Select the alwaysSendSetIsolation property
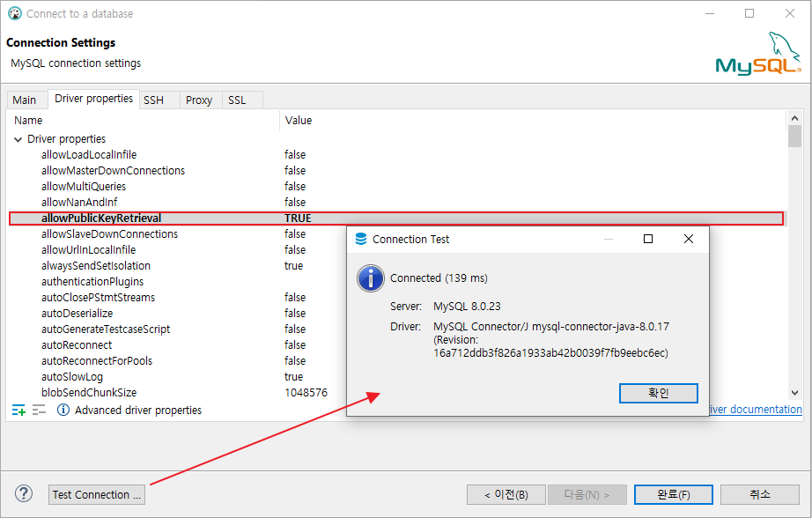Image resolution: width=812 pixels, height=518 pixels. point(96,266)
